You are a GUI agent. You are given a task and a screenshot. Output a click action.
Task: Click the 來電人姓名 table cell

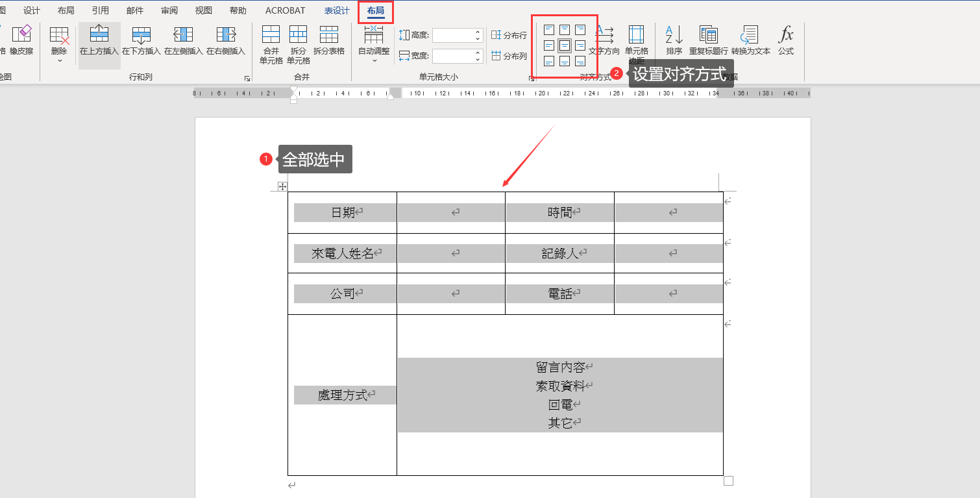tap(342, 253)
